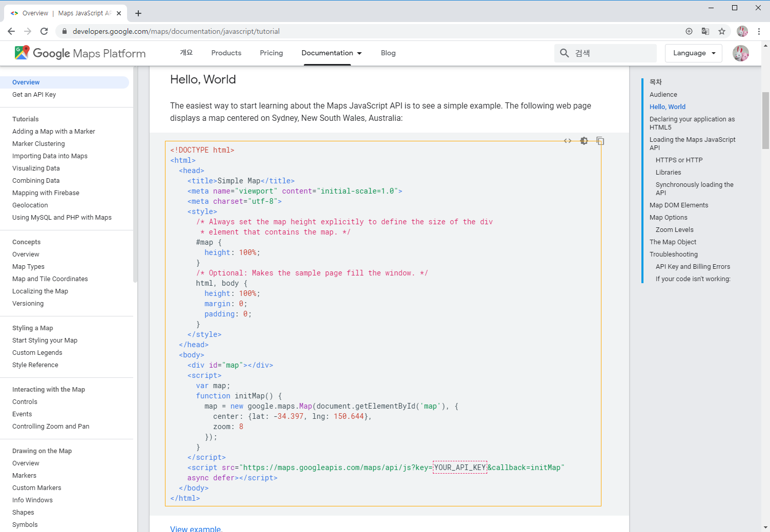Open the Products nav tab
Image resolution: width=770 pixels, height=532 pixels.
click(x=226, y=53)
